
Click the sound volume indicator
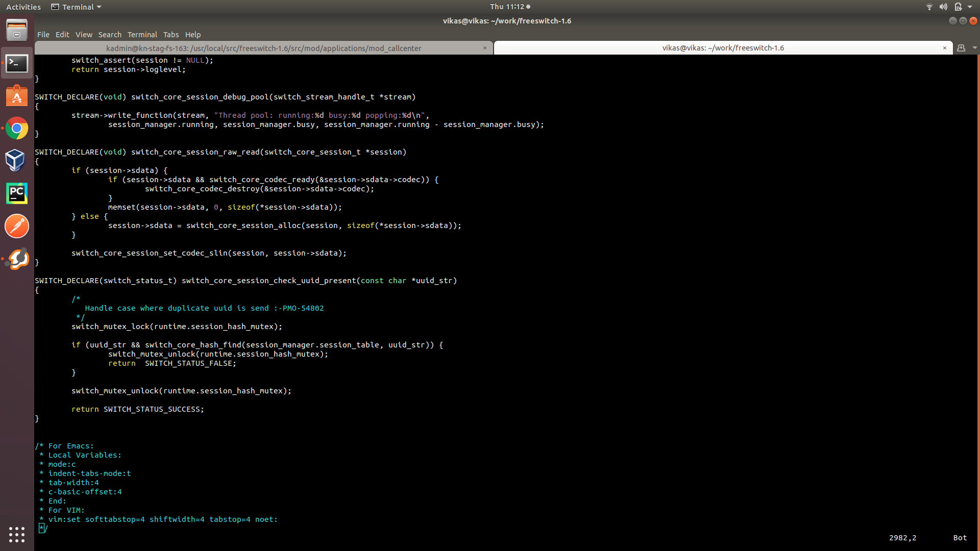[x=942, y=7]
